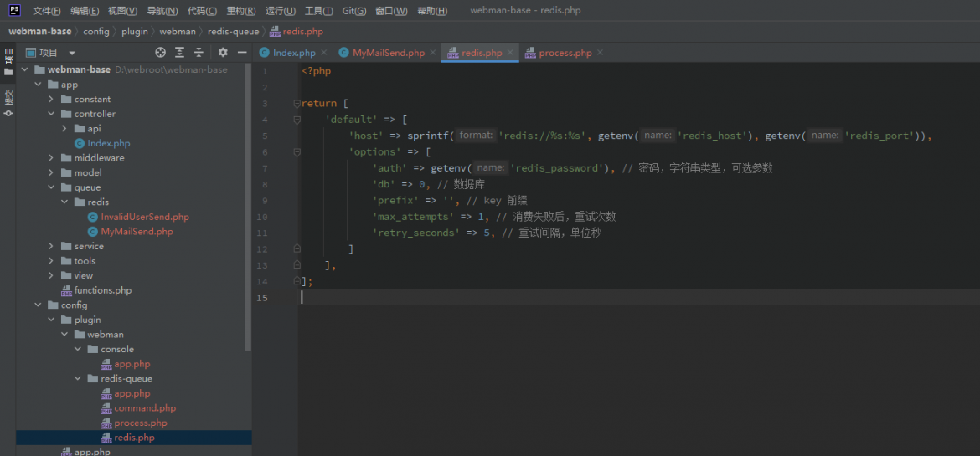The image size is (980, 456).
Task: Click webman-base breadcrumb
Action: (40, 31)
